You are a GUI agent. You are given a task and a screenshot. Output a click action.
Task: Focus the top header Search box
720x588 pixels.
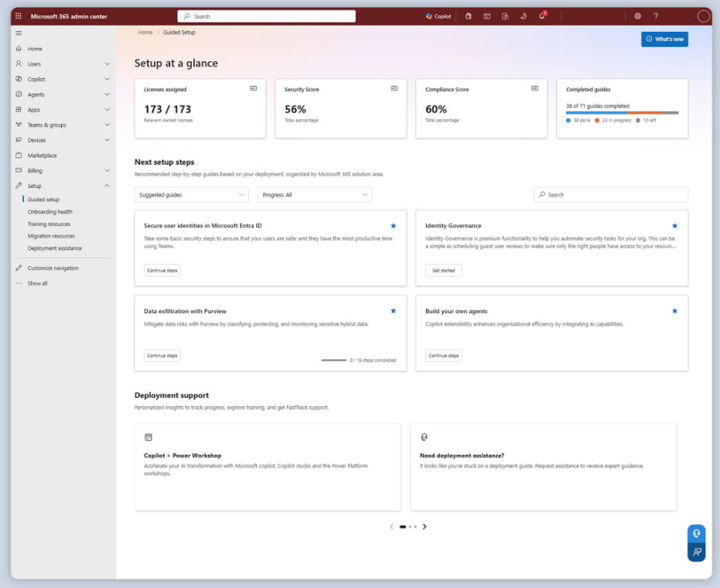[266, 16]
